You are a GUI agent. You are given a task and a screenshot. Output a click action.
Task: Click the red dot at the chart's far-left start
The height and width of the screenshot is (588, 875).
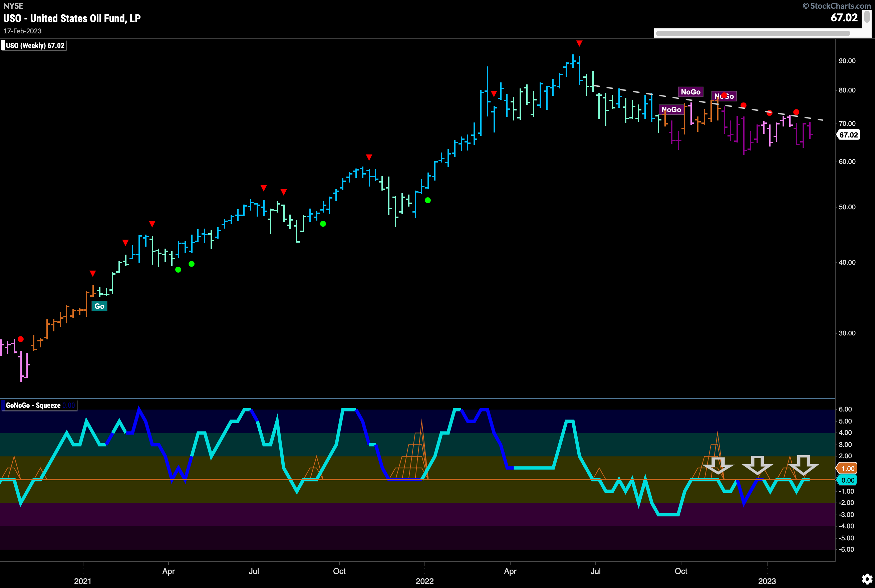[21, 339]
